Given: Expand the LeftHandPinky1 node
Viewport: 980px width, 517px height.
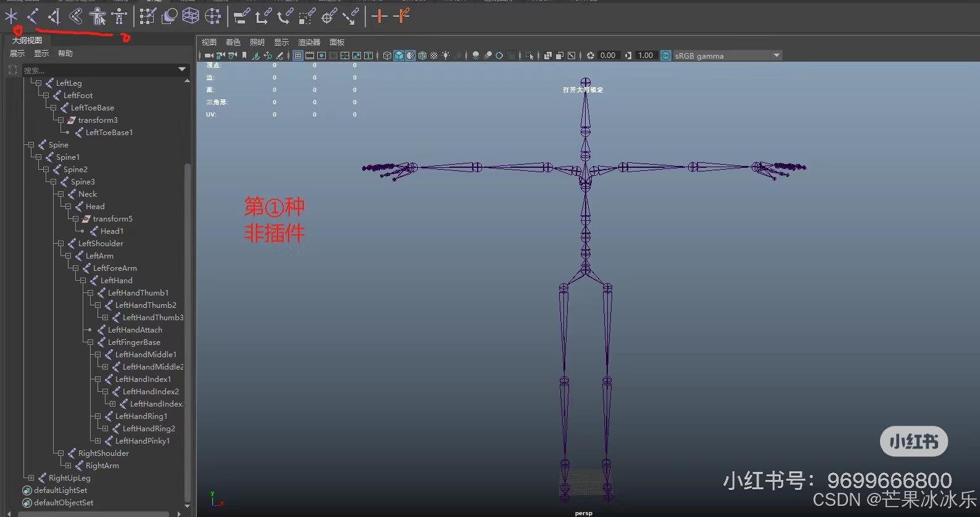Looking at the screenshot, I should tap(98, 440).
